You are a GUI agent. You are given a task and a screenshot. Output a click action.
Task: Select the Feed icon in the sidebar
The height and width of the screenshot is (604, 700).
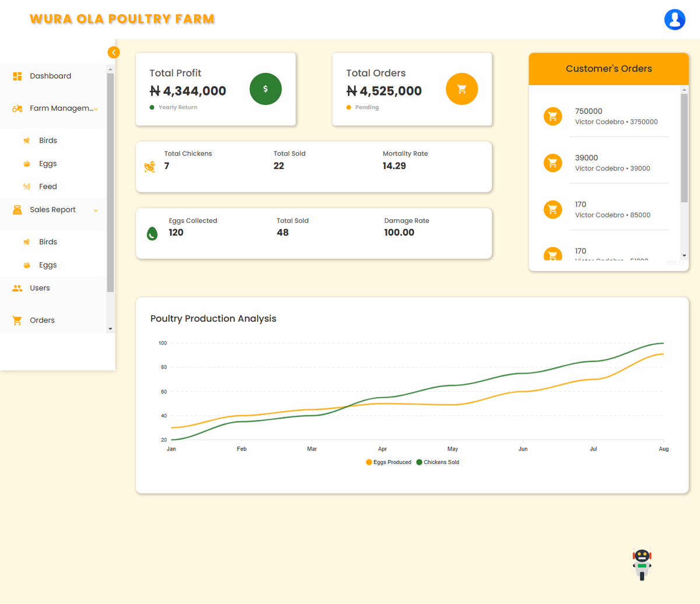point(26,187)
